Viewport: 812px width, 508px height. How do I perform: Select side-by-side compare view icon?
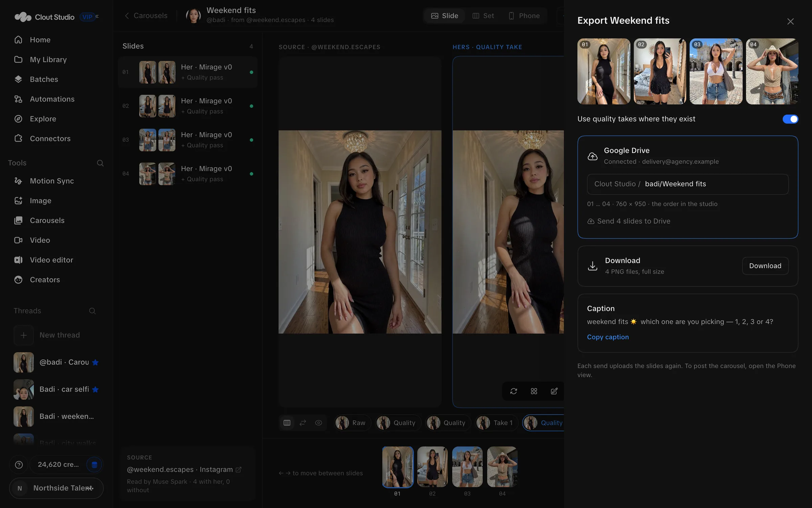(x=287, y=423)
